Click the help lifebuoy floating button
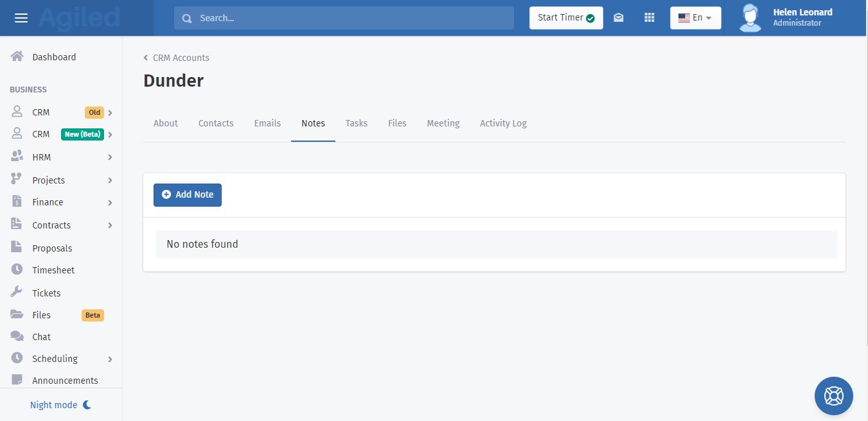Image resolution: width=868 pixels, height=421 pixels. (x=833, y=396)
